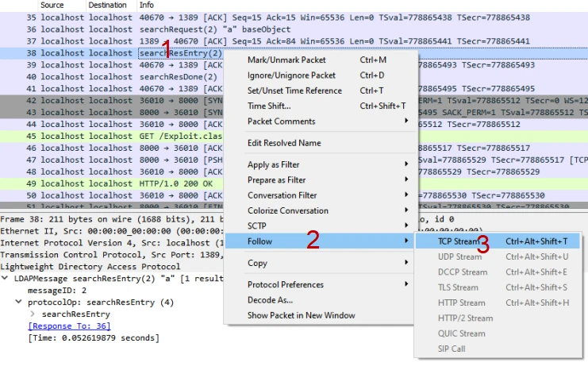This screenshot has height=374, width=588.
Task: Select Set/Unset Time Reference option
Action: 294,91
